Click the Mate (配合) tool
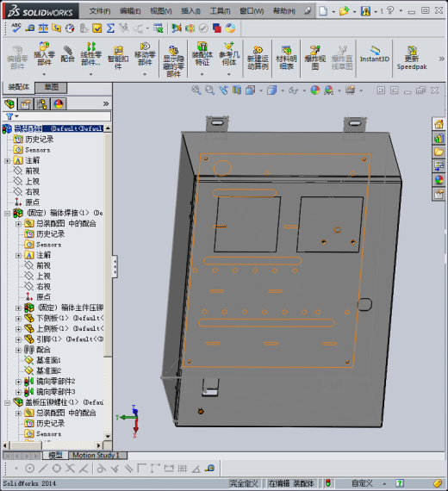 click(x=67, y=54)
